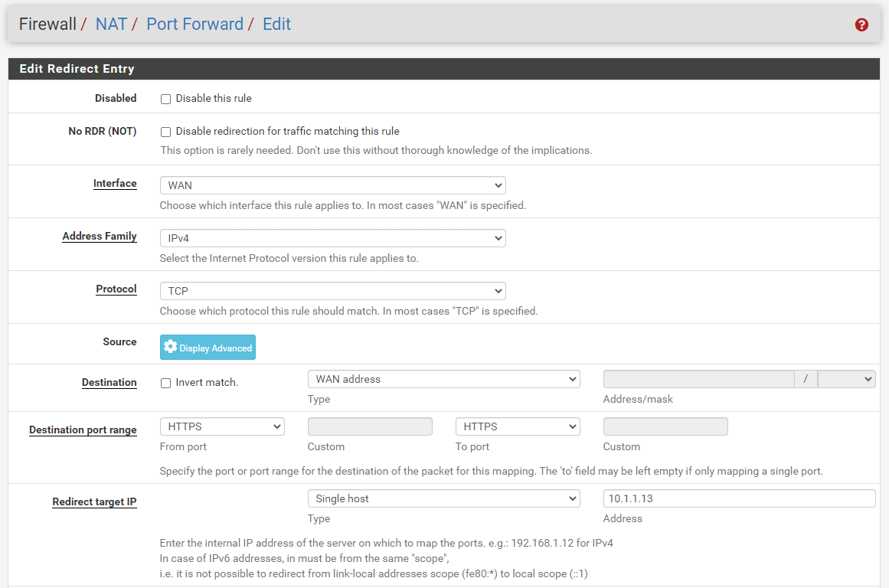Go to NAT breadcrumb link
The width and height of the screenshot is (889, 588).
111,24
